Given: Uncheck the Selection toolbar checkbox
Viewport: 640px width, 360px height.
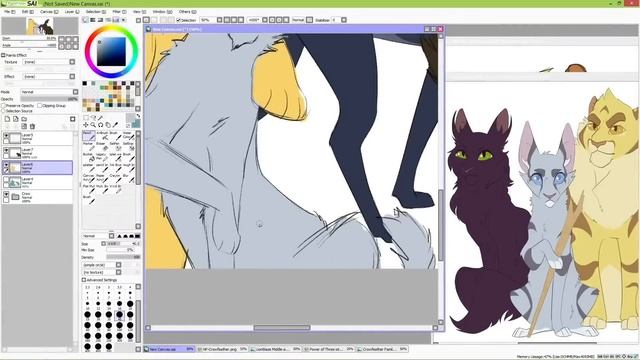Looking at the screenshot, I should pyautogui.click(x=178, y=20).
